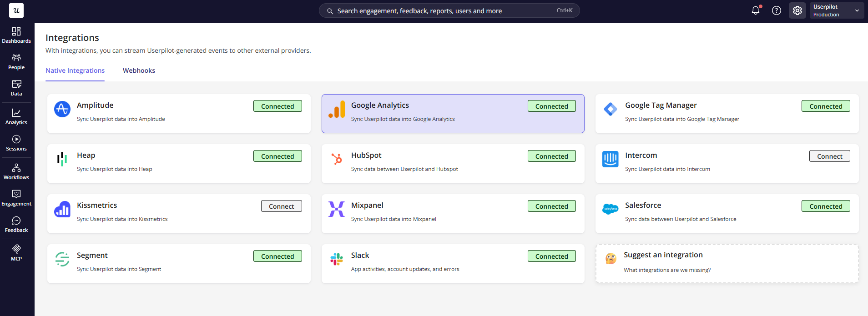
Task: Open Dashboards from the sidebar
Action: (16, 35)
